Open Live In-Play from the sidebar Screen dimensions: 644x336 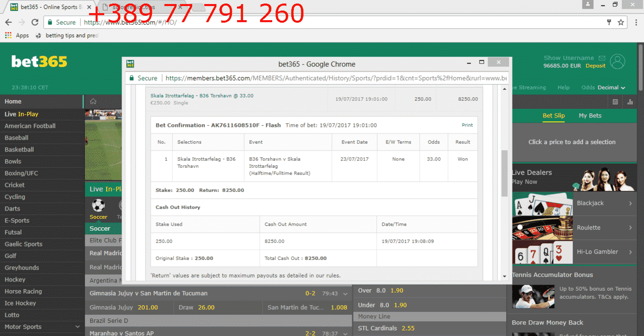coord(42,114)
